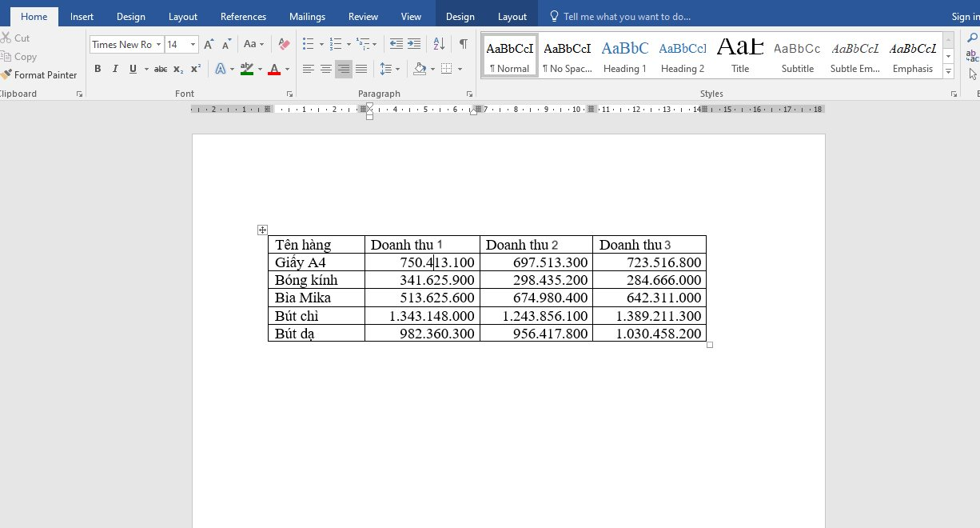Click the Copy icon
This screenshot has width=980, height=528.
pos(6,57)
